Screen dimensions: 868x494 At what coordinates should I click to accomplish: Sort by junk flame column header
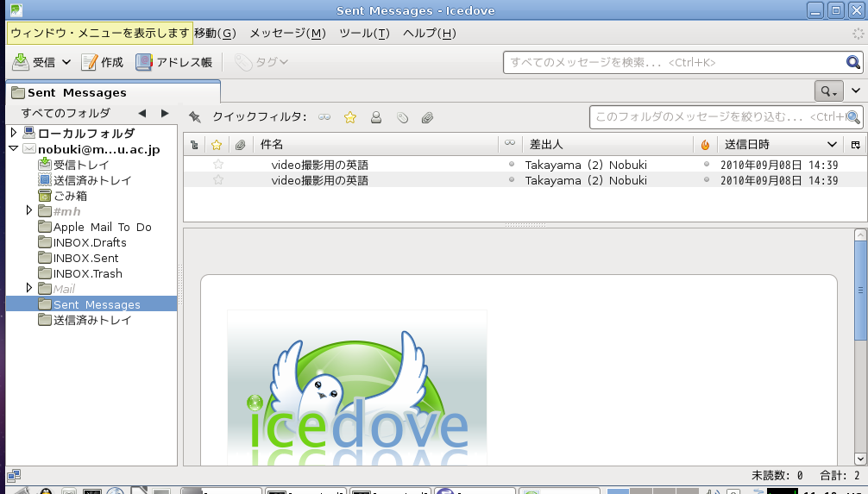tap(705, 145)
